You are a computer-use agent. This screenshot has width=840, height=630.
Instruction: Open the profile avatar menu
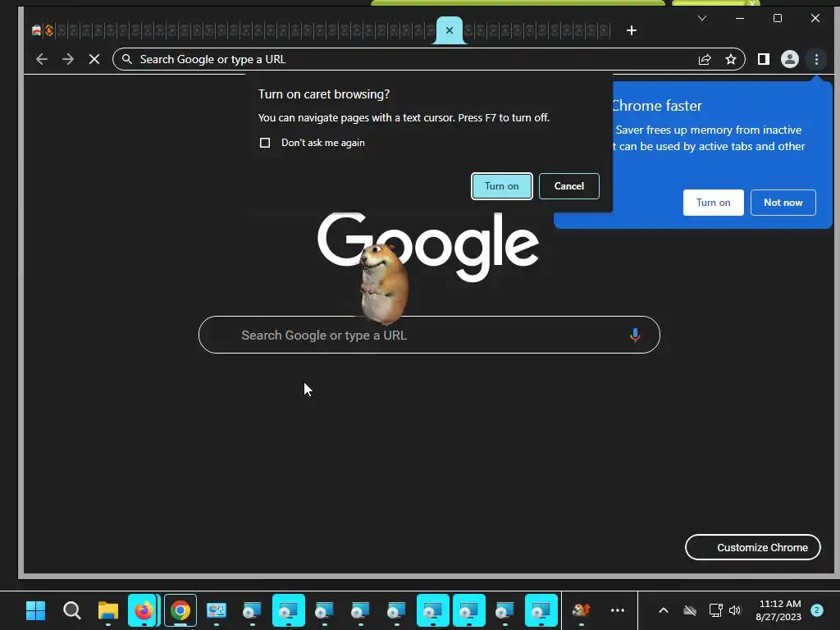pyautogui.click(x=790, y=59)
